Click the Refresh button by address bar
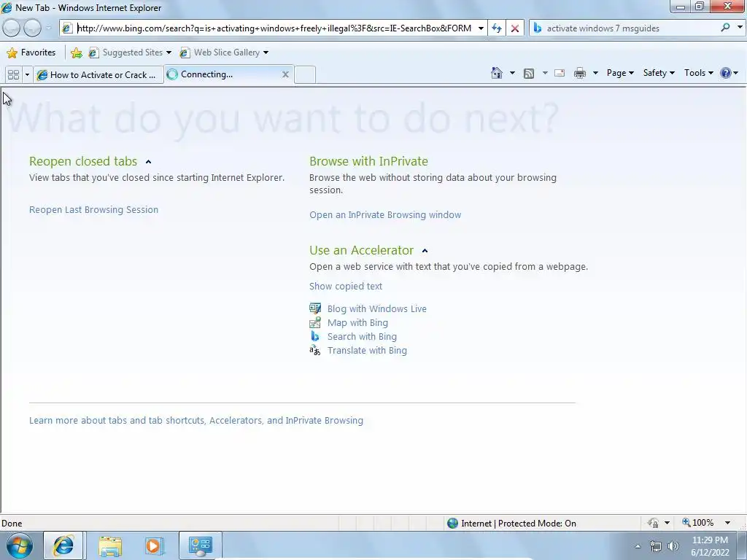 pyautogui.click(x=497, y=28)
